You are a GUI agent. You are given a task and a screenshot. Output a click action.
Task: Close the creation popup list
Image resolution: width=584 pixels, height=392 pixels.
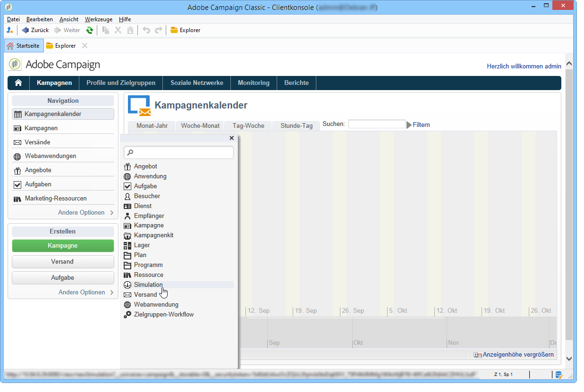pyautogui.click(x=231, y=138)
